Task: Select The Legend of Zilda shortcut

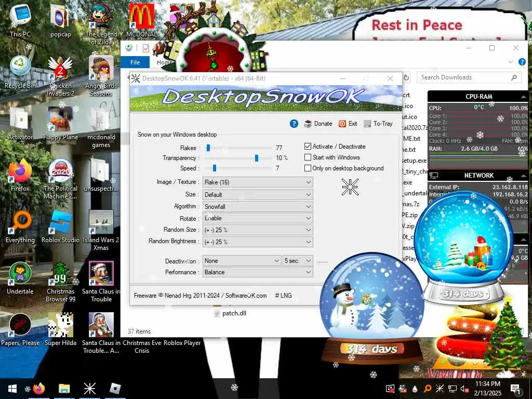Action: 101,24
